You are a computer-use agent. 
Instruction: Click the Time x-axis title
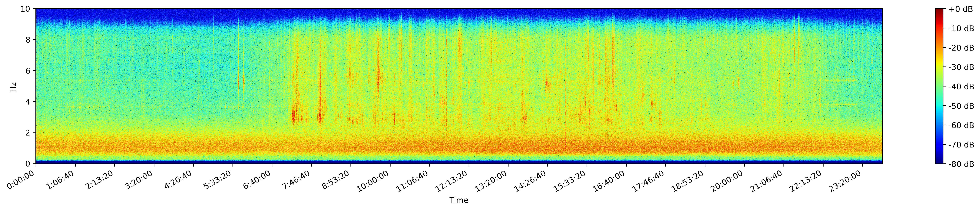[459, 200]
